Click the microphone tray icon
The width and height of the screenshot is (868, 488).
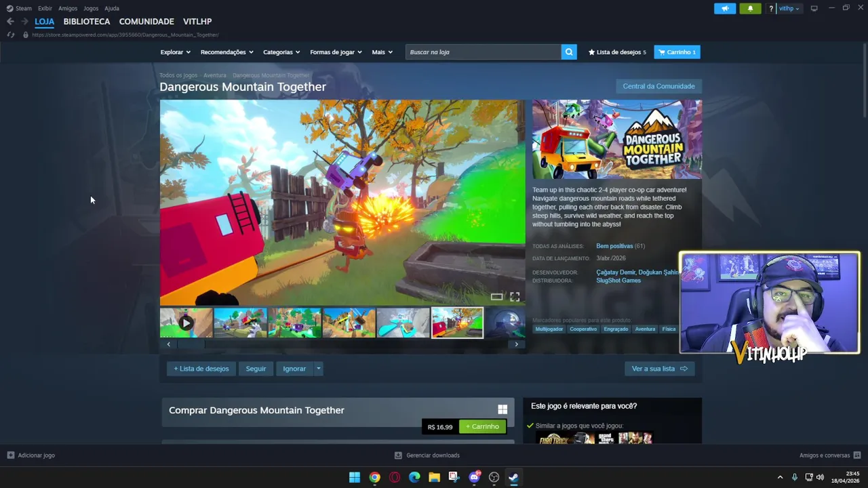click(x=795, y=477)
